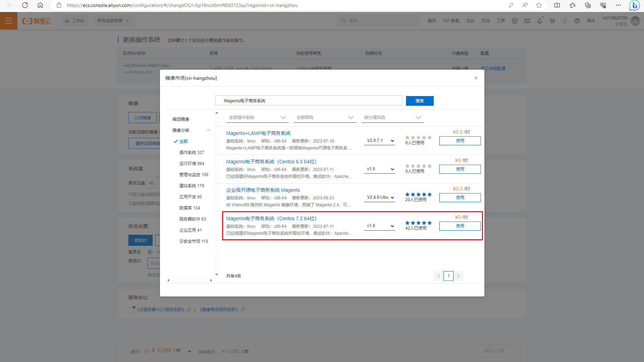Open ICP 备案 menu in header
The width and height of the screenshot is (644, 362).
click(x=451, y=21)
